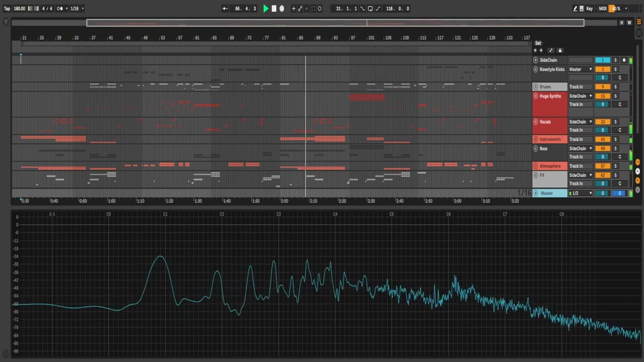Click the 4 / 4 time signature field

coord(47,9)
